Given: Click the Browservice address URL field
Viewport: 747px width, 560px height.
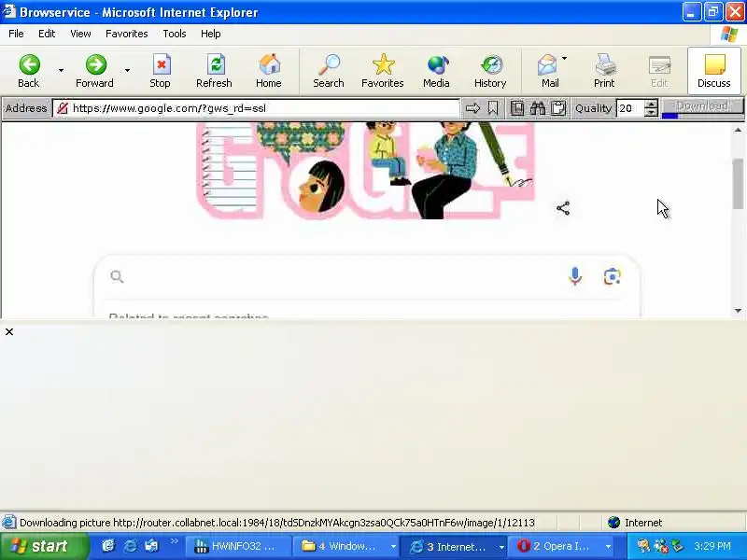Looking at the screenshot, I should pyautogui.click(x=256, y=108).
